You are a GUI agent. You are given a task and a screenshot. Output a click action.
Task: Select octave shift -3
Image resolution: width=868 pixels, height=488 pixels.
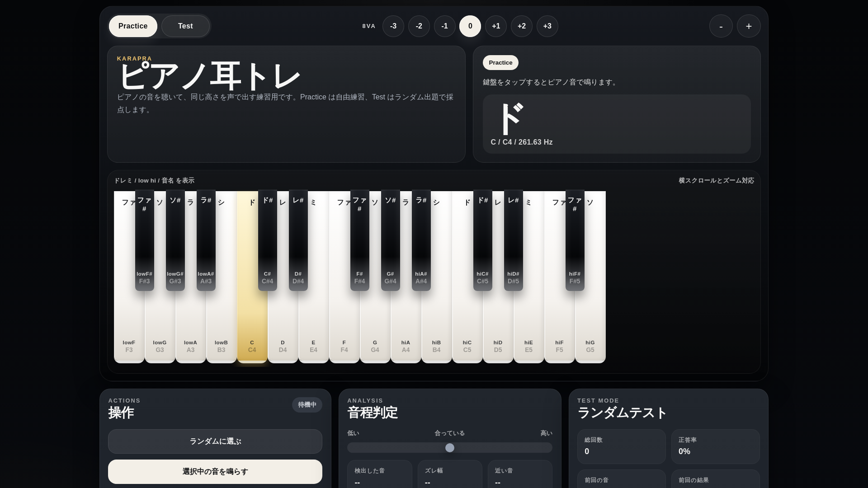(393, 26)
